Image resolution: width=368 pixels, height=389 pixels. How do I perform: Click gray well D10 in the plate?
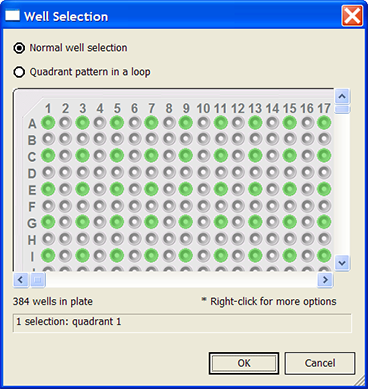tap(203, 172)
